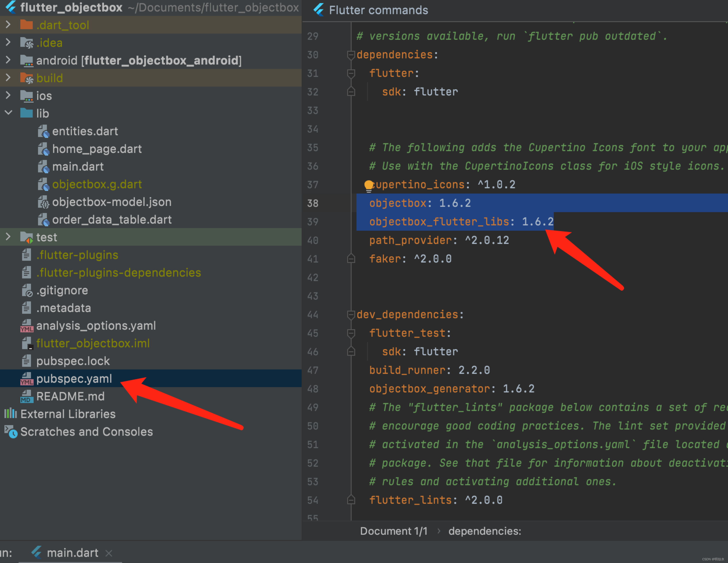Click the dependencies: breadcrumb item
Screen dimensions: 728x563
coord(484,531)
